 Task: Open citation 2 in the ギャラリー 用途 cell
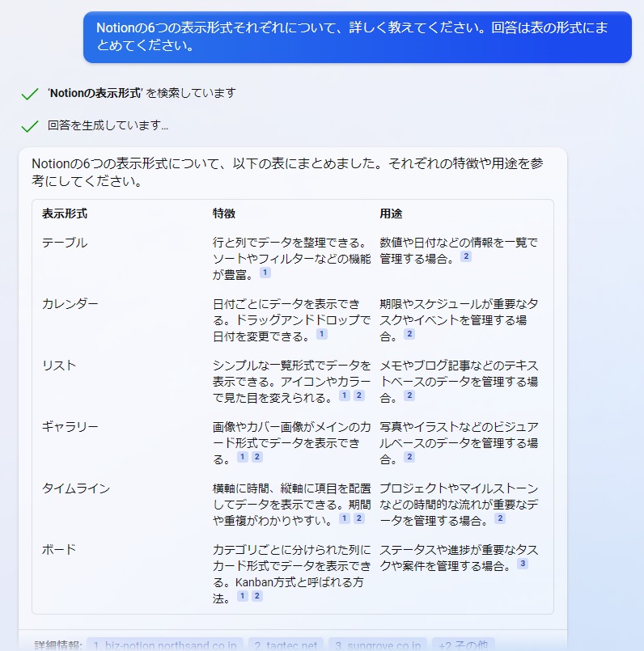409,457
